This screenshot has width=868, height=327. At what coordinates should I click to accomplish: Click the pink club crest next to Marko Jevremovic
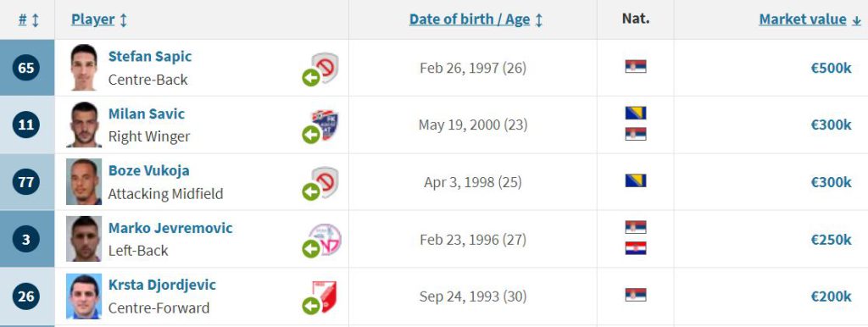click(x=325, y=239)
